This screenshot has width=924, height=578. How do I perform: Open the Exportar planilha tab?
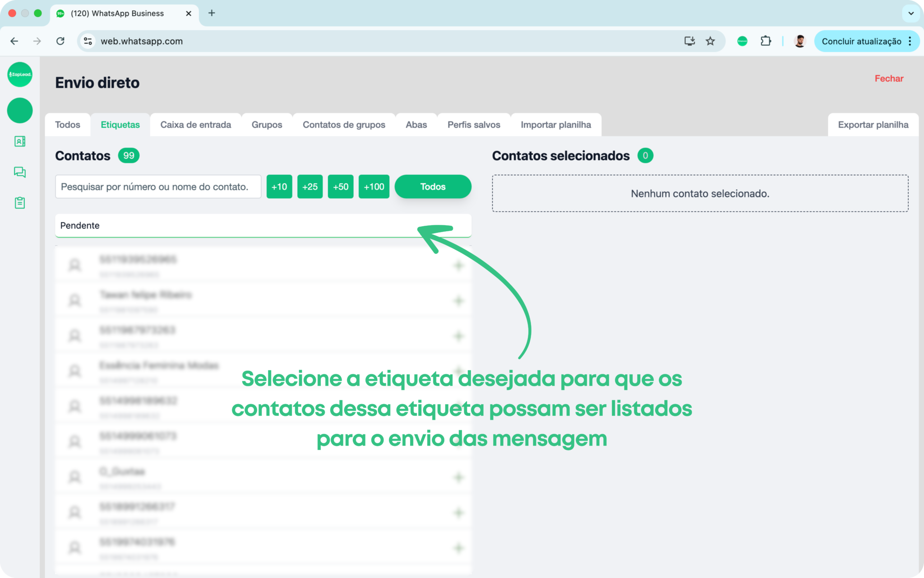[873, 125]
